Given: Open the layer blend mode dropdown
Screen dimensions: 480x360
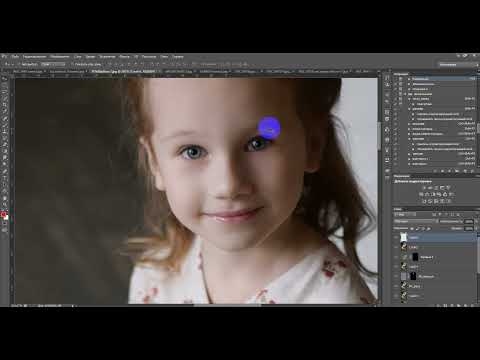Looking at the screenshot, I should click(x=415, y=221).
